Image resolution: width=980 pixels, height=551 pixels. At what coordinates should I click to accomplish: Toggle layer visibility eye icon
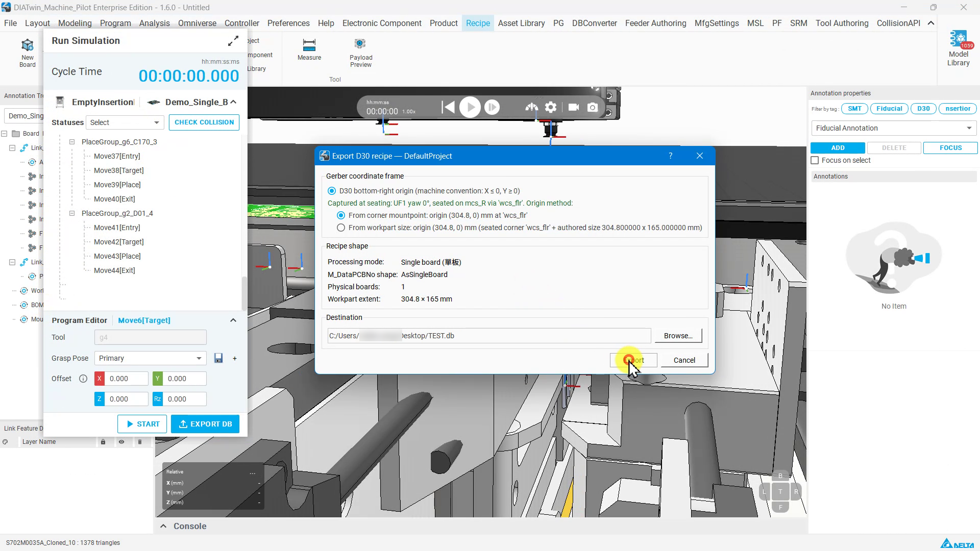pyautogui.click(x=121, y=442)
